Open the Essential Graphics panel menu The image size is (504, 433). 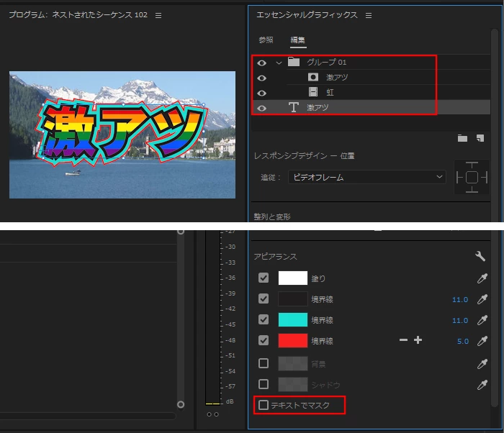coord(369,15)
